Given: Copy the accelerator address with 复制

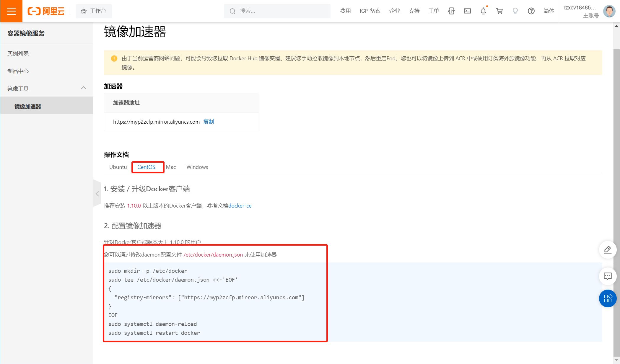Looking at the screenshot, I should pyautogui.click(x=209, y=122).
